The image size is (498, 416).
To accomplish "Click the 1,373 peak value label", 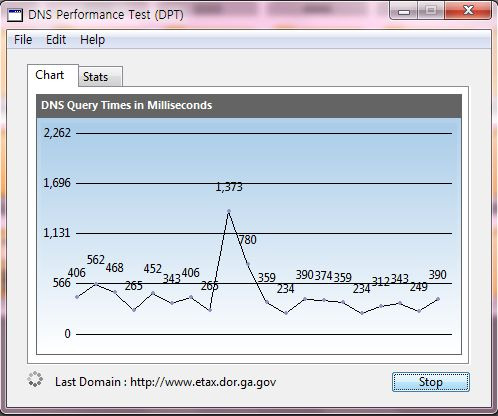I will 229,187.
